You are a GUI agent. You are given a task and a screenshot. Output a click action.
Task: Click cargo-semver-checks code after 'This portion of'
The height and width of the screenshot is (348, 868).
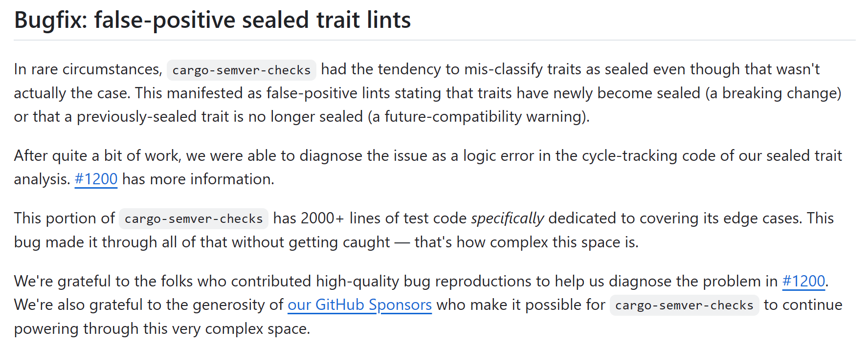click(194, 218)
